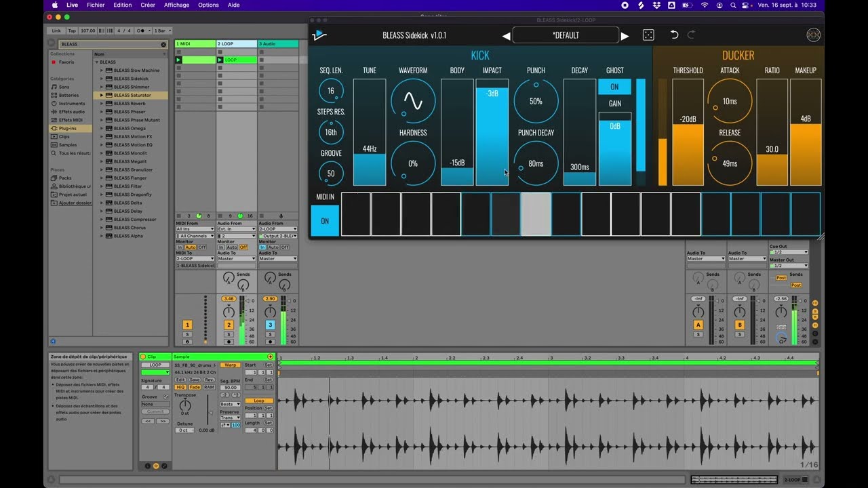Image resolution: width=868 pixels, height=488 pixels.
Task: Open the Edition menu
Action: (123, 5)
